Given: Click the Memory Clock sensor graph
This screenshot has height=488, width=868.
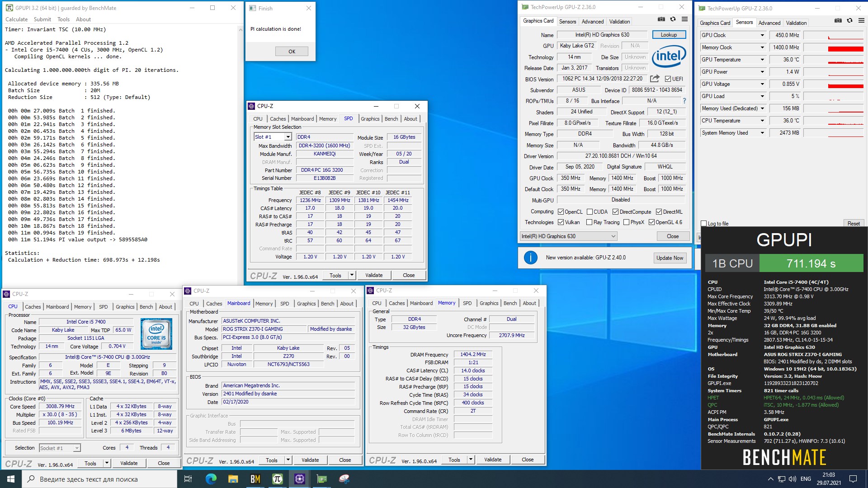Looking at the screenshot, I should point(834,47).
